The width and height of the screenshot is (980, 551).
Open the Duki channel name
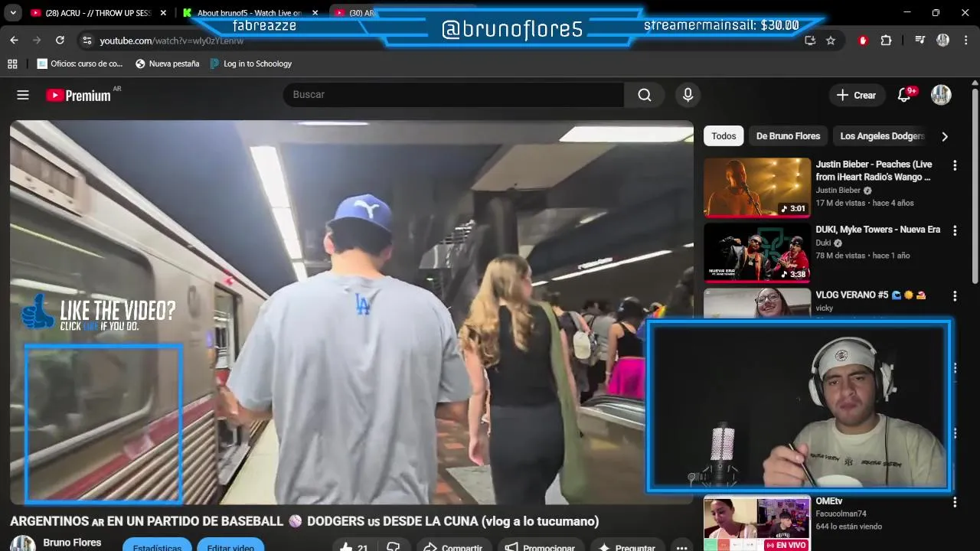tap(823, 243)
